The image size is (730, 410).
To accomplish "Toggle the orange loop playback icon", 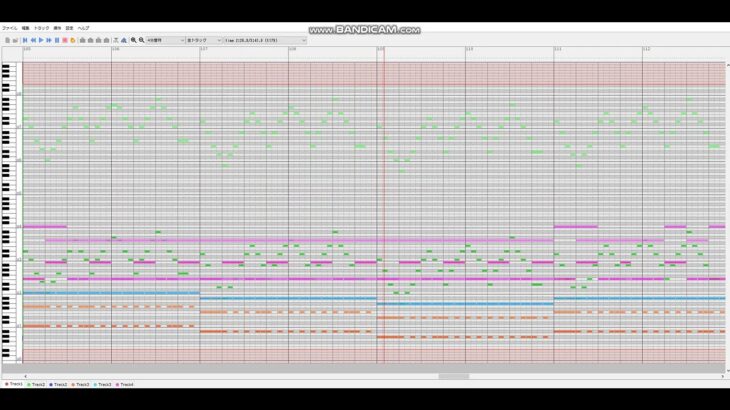I will (x=73, y=40).
